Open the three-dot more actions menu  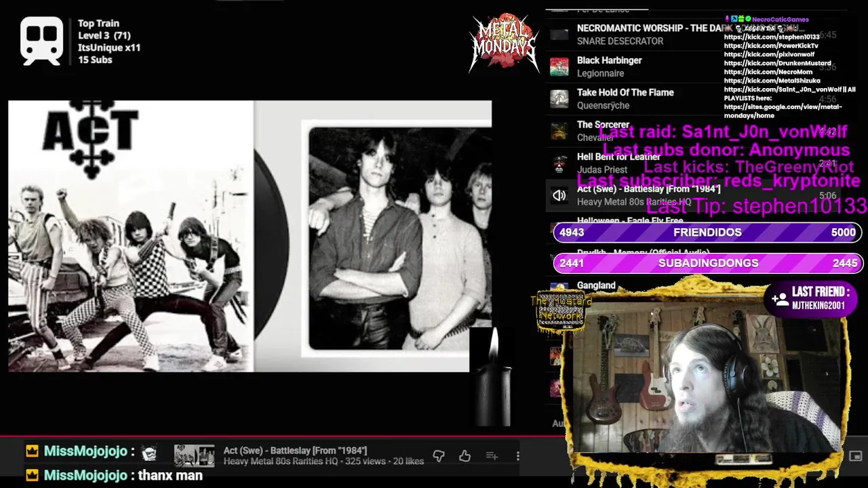pos(517,456)
